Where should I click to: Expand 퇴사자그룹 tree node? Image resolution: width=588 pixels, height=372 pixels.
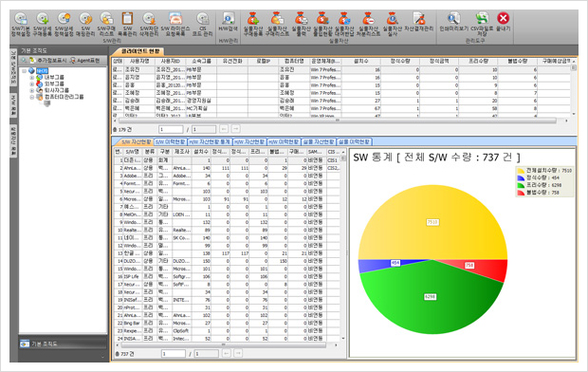[32, 90]
